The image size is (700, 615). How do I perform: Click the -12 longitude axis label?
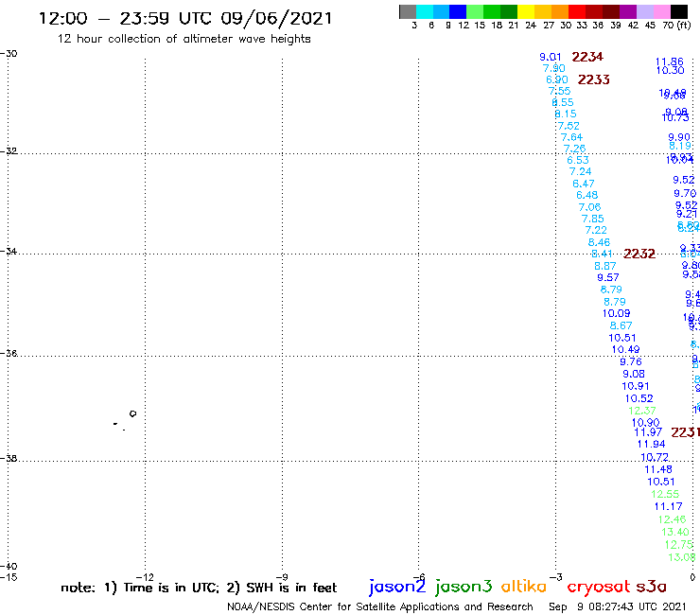145,577
